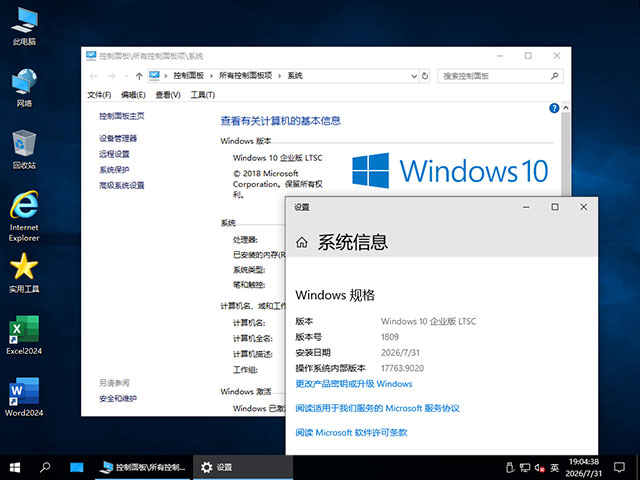
Task: Click 控制面板 breadcrumb segment
Action: (189, 76)
